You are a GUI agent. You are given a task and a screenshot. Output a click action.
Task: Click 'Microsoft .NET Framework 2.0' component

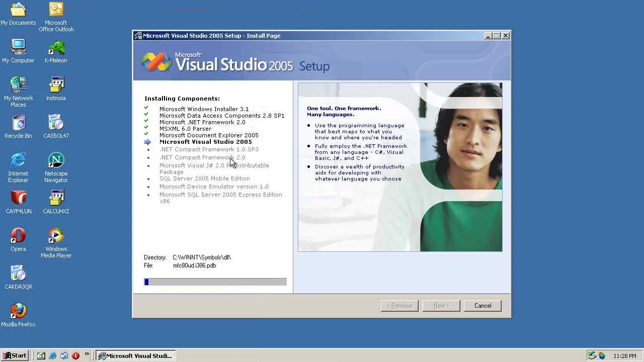pyautogui.click(x=202, y=122)
